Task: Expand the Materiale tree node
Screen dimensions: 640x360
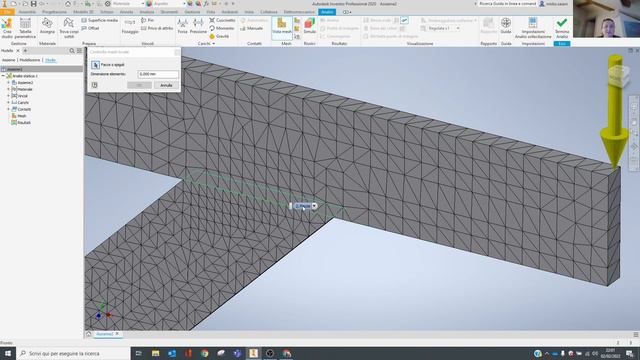Action: (8, 89)
